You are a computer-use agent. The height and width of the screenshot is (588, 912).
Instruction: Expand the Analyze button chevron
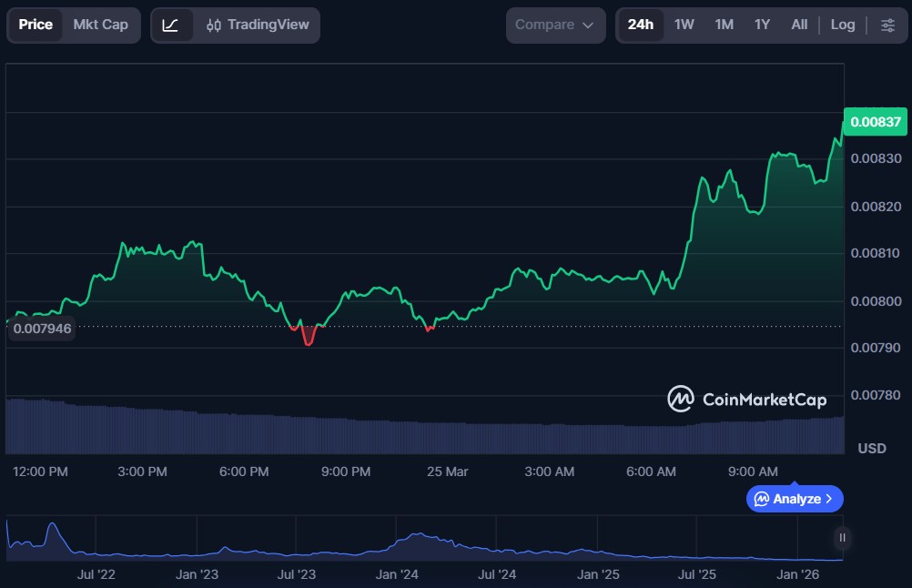click(x=828, y=499)
